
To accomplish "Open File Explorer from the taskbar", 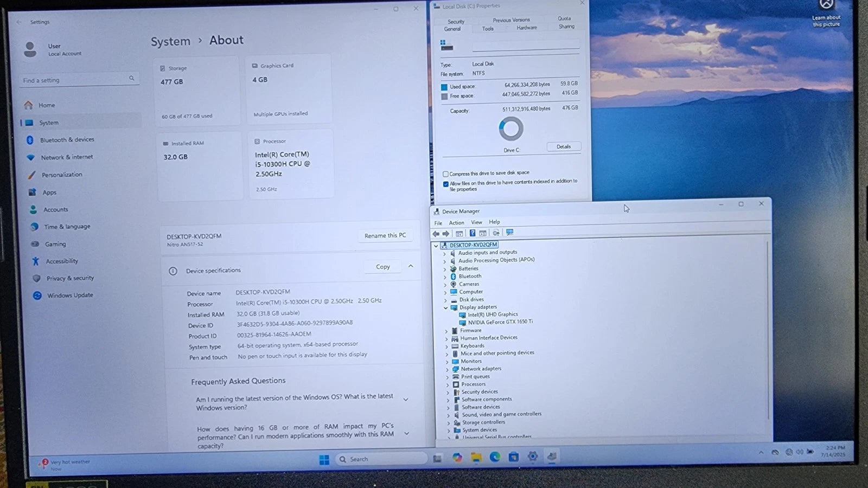I will tap(476, 458).
